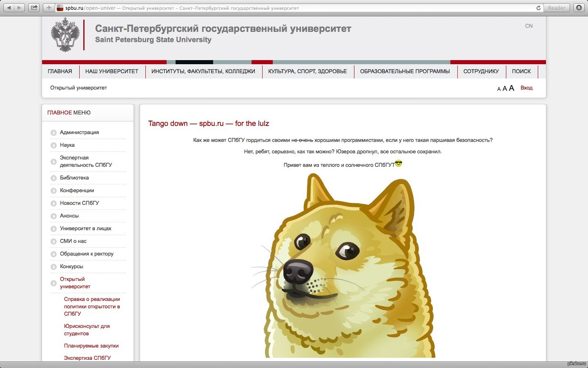Click the arrow bullet beside Новости СПбГУ

[x=53, y=203]
